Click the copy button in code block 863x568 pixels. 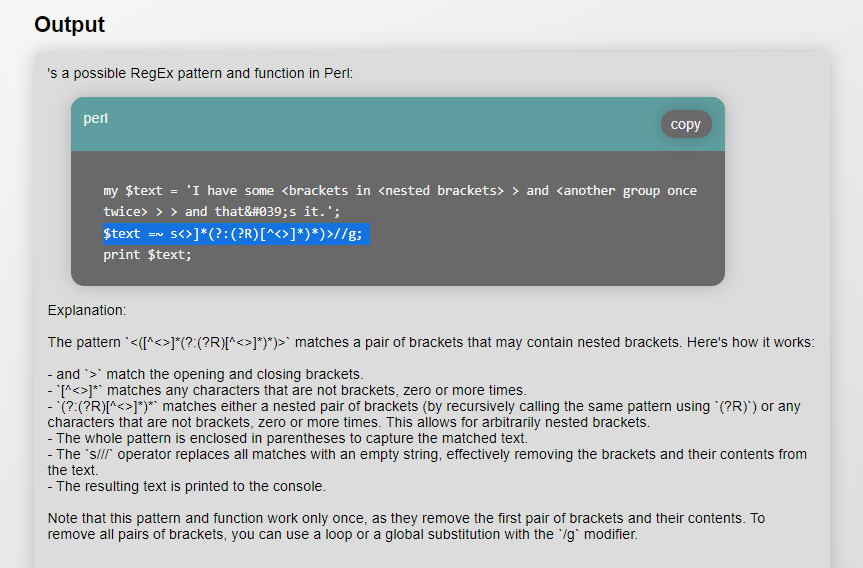(686, 124)
